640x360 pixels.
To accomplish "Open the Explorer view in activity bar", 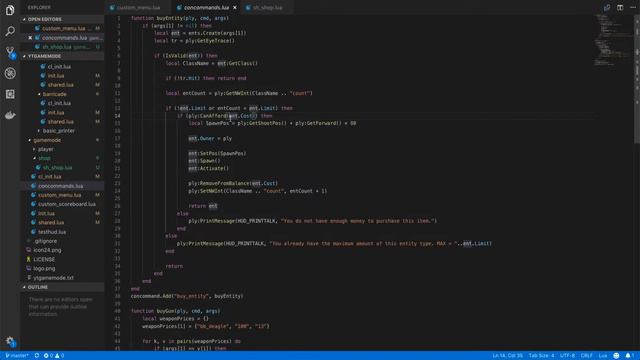I will pyautogui.click(x=10, y=10).
